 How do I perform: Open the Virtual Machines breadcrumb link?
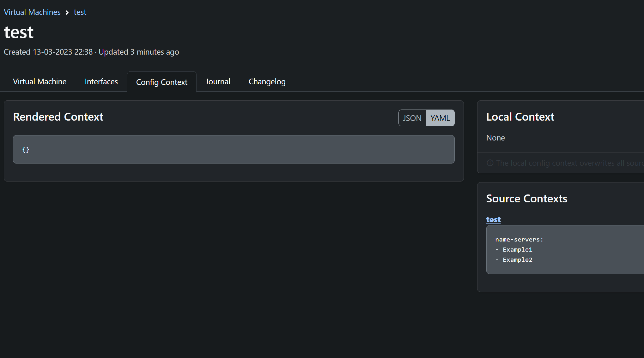tap(32, 12)
